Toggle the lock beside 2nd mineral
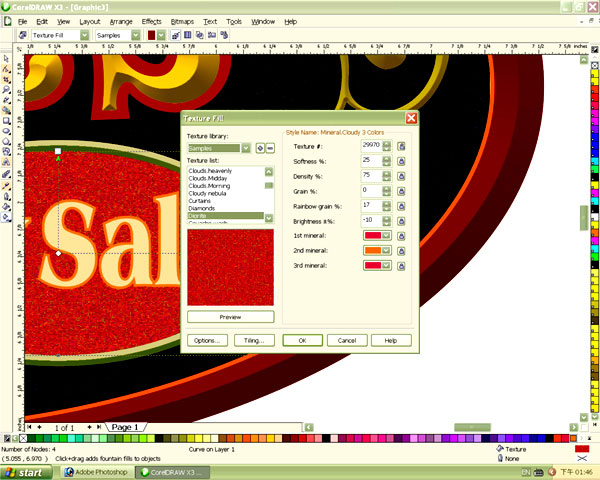 (x=401, y=251)
